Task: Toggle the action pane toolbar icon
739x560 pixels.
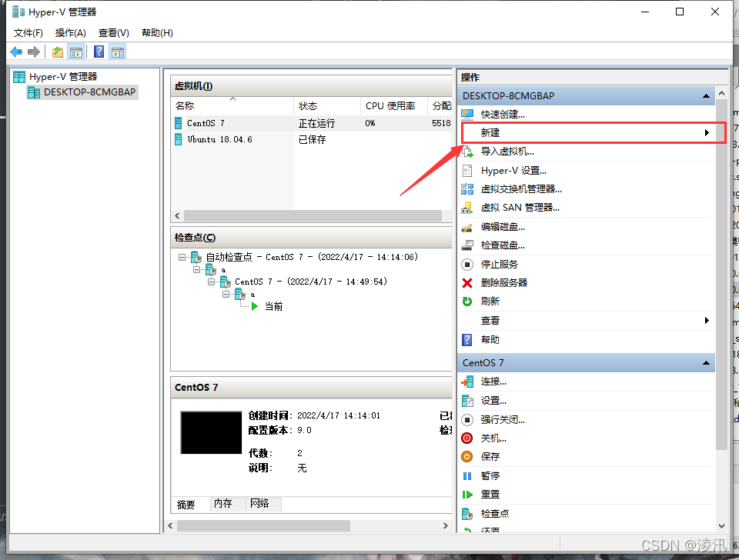Action: pyautogui.click(x=118, y=52)
